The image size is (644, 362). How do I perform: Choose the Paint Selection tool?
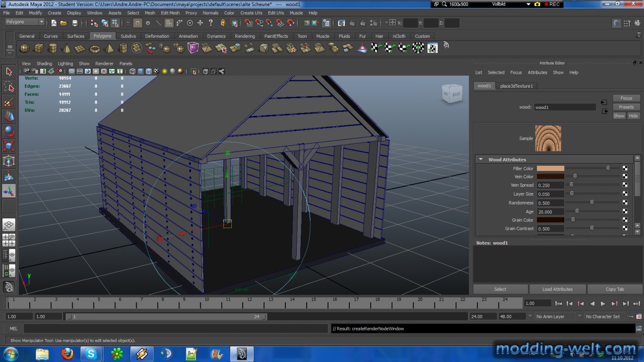coord(9,102)
